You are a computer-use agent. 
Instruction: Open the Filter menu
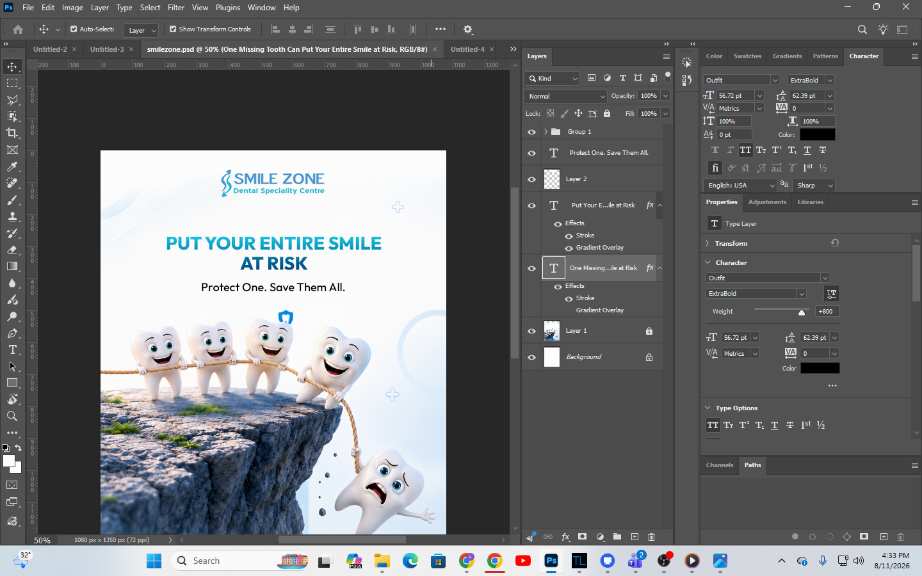[175, 8]
